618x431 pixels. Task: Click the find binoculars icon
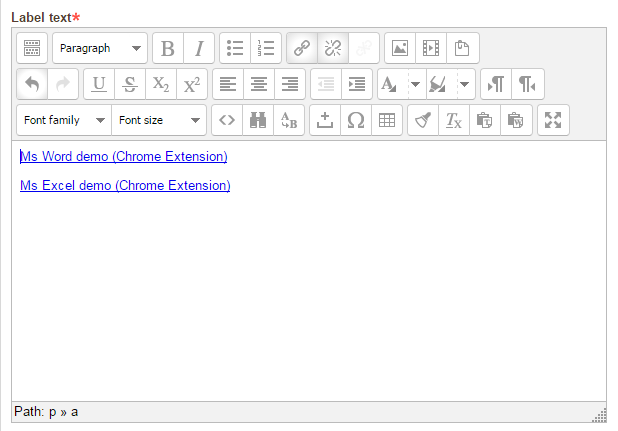point(258,120)
